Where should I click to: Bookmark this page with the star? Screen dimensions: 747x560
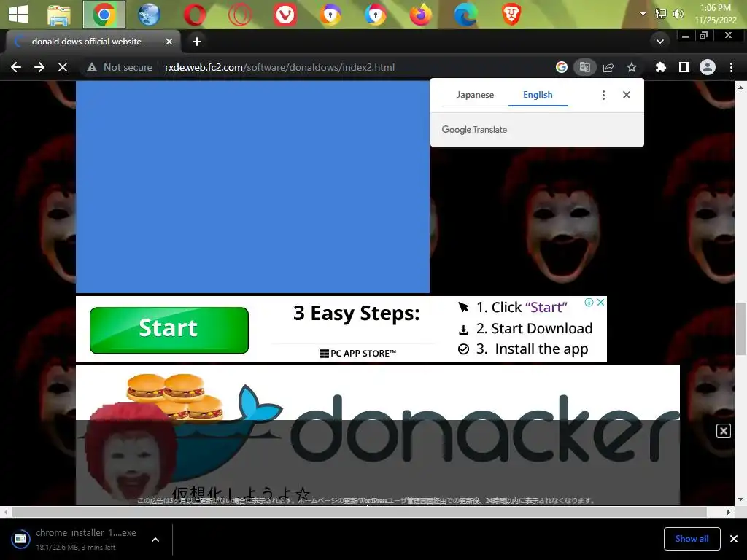632,67
